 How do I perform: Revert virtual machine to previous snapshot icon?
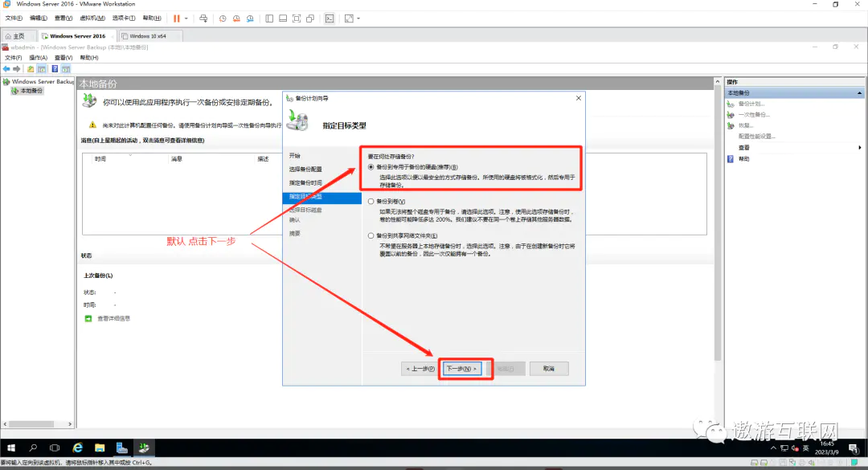coord(236,18)
